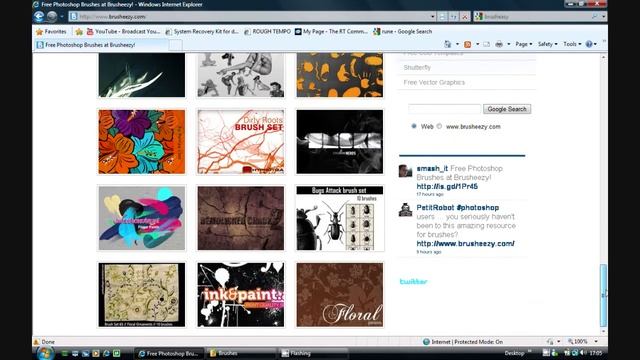
Task: Click the orange RSS feeds icon
Action: tap(468, 44)
